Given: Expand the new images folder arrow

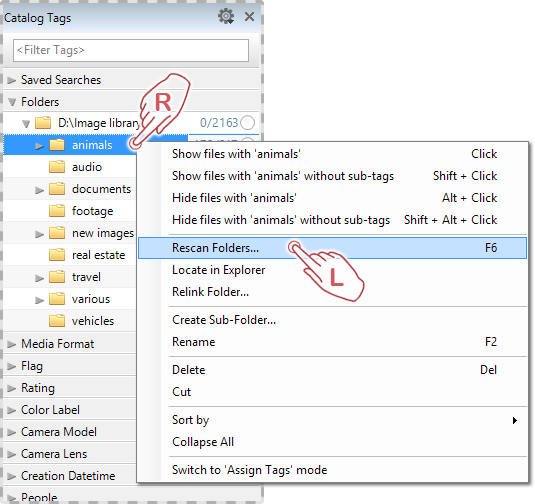Looking at the screenshot, I should 40,234.
